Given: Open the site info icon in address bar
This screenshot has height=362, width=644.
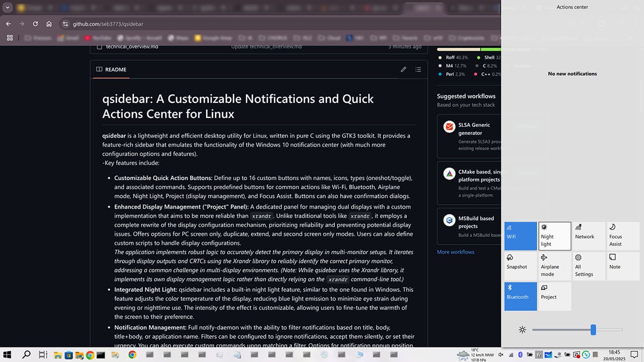Looking at the screenshot, I should (65, 24).
